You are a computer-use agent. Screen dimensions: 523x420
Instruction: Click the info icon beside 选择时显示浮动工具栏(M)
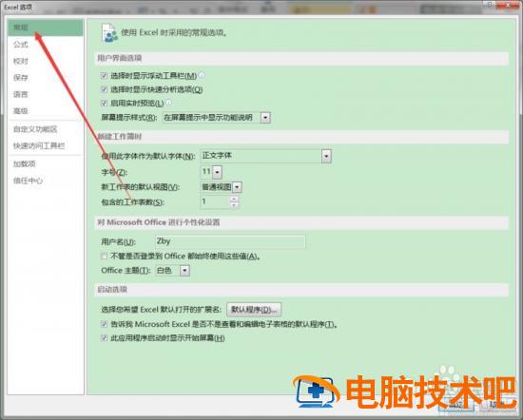pos(202,75)
